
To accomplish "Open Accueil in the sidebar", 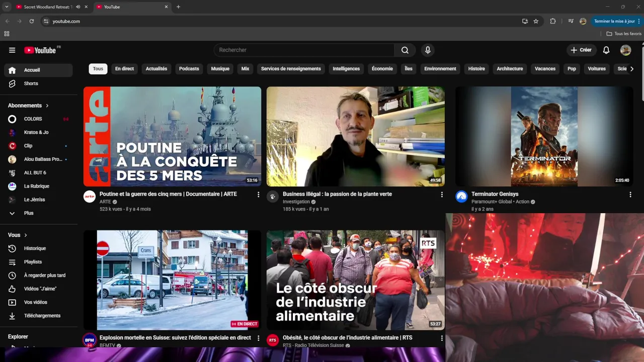I will [x=38, y=70].
